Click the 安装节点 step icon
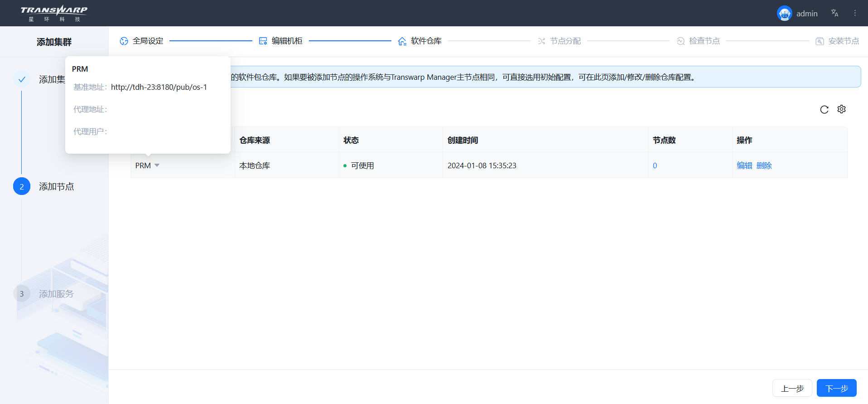Viewport: 868px width, 404px height. [820, 41]
